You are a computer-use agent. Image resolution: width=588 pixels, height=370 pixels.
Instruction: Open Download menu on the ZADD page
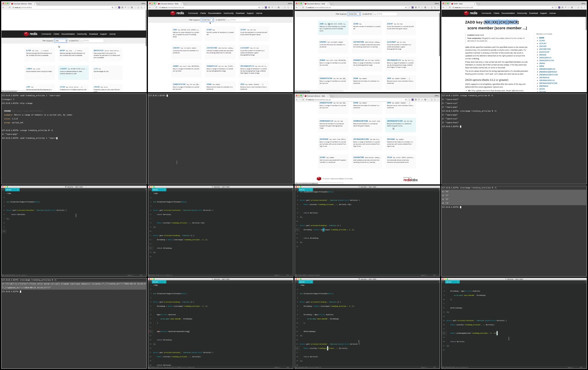click(533, 13)
